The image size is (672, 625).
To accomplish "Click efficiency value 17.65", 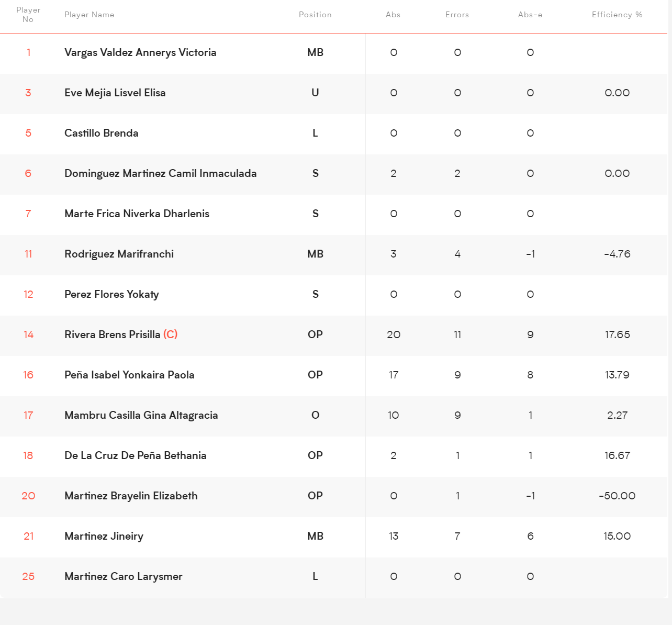I will coord(617,334).
